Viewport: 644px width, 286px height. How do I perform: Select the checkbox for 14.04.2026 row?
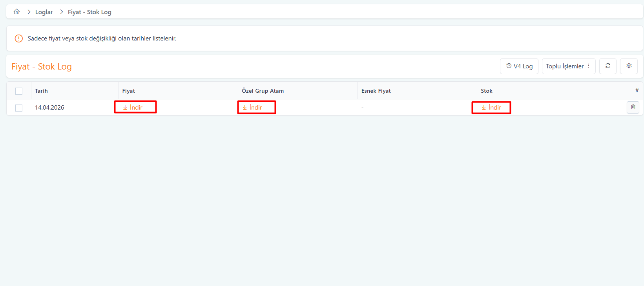[x=19, y=108]
